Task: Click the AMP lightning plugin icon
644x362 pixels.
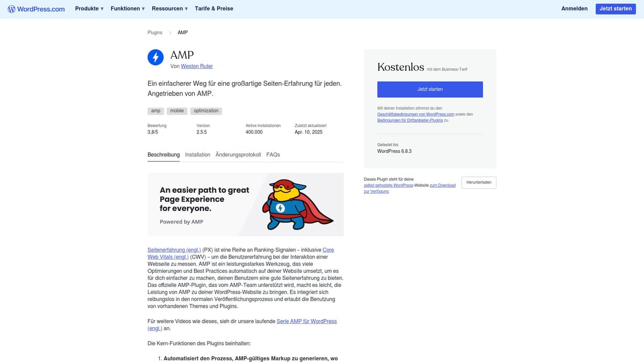Action: pyautogui.click(x=155, y=57)
